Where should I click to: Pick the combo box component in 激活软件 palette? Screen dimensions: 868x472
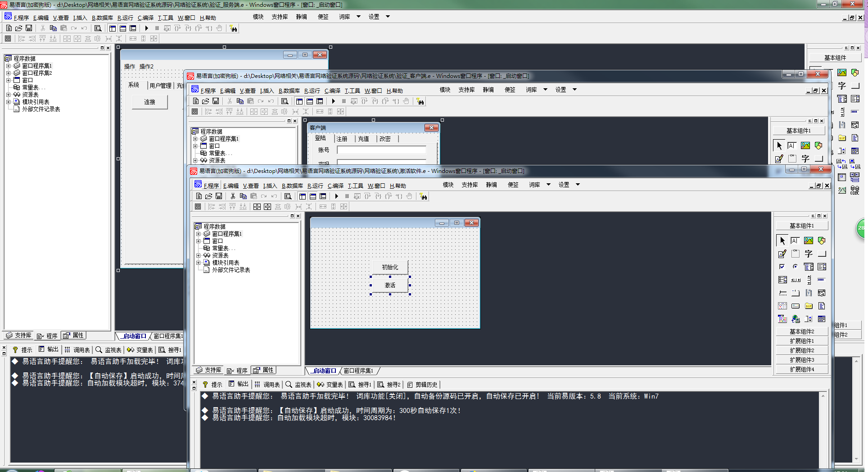pyautogui.click(x=809, y=267)
